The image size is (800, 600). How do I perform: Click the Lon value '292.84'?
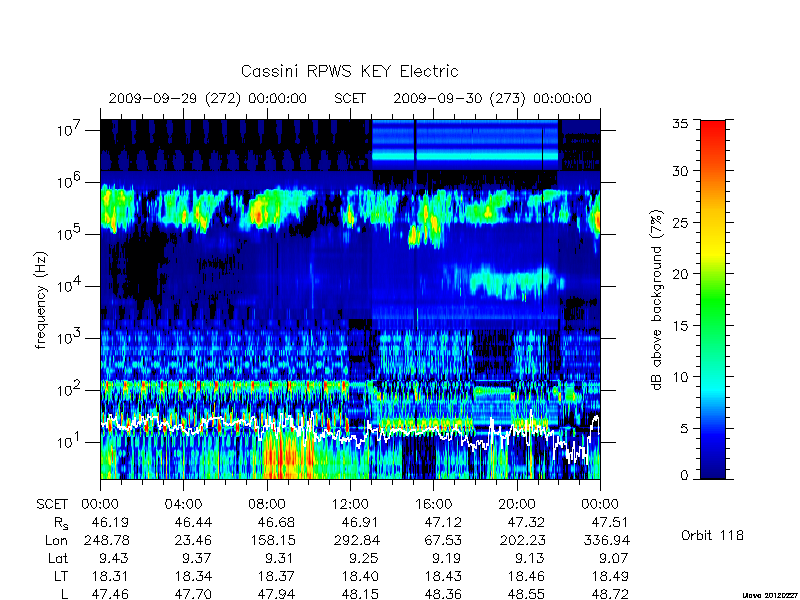pos(357,540)
